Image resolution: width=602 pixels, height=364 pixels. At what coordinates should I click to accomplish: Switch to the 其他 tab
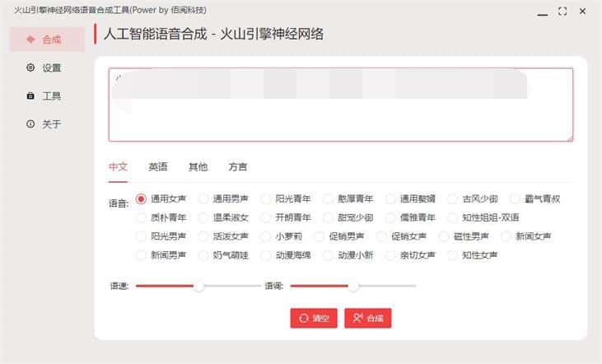coord(198,167)
